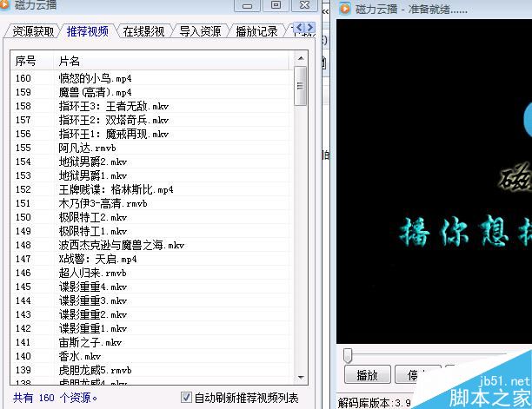The height and width of the screenshot is (409, 532).
Task: Select 宙斯之子.mkv entry
Action: (x=151, y=342)
